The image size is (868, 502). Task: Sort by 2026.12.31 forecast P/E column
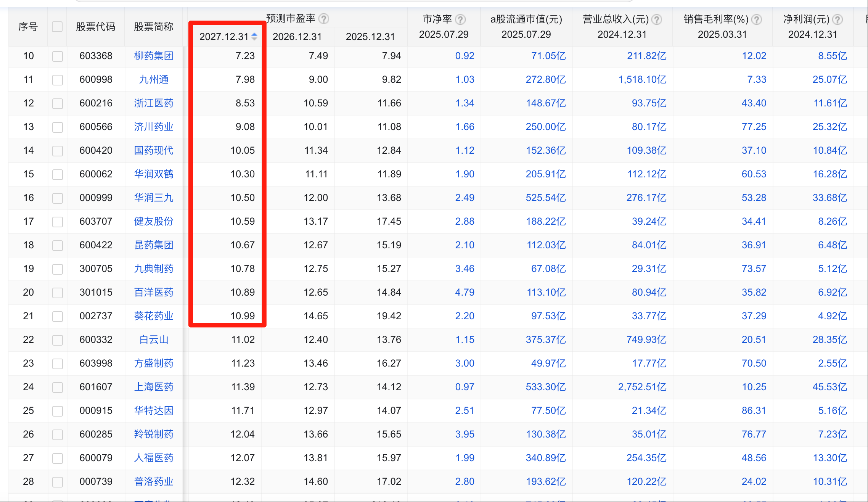(297, 37)
